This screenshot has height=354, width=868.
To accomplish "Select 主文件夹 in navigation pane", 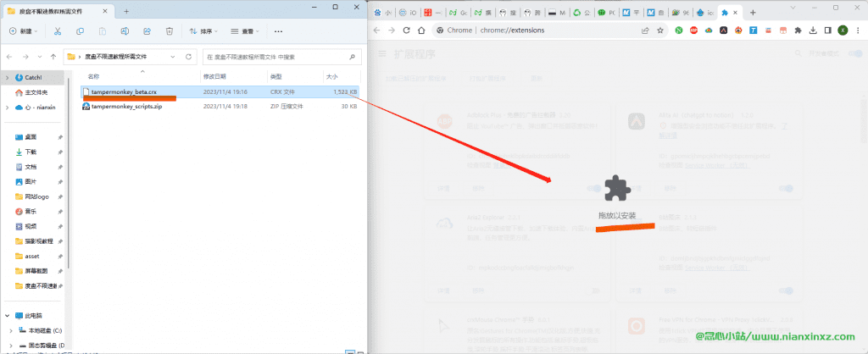I will (31, 92).
